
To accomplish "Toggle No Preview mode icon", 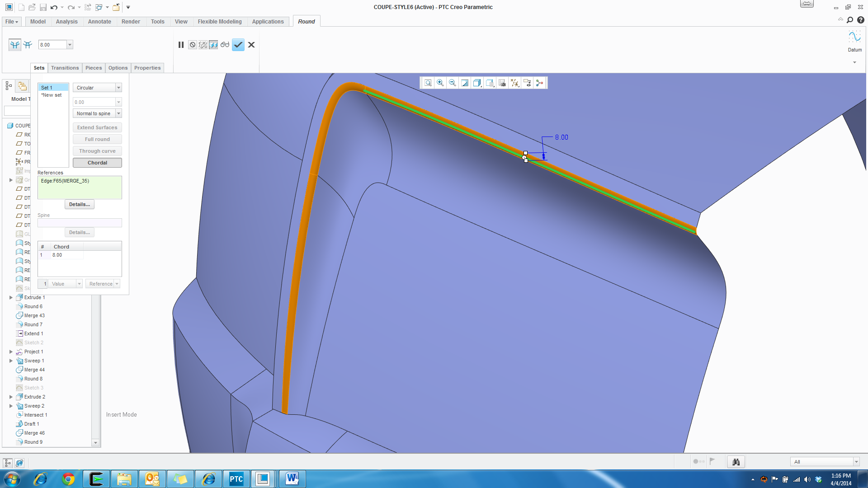I will [x=193, y=45].
